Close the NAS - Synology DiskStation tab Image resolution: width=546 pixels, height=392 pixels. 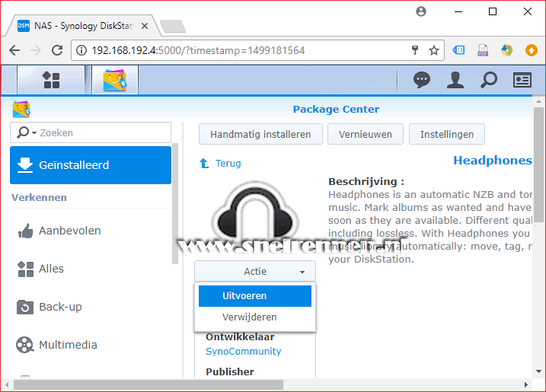145,26
